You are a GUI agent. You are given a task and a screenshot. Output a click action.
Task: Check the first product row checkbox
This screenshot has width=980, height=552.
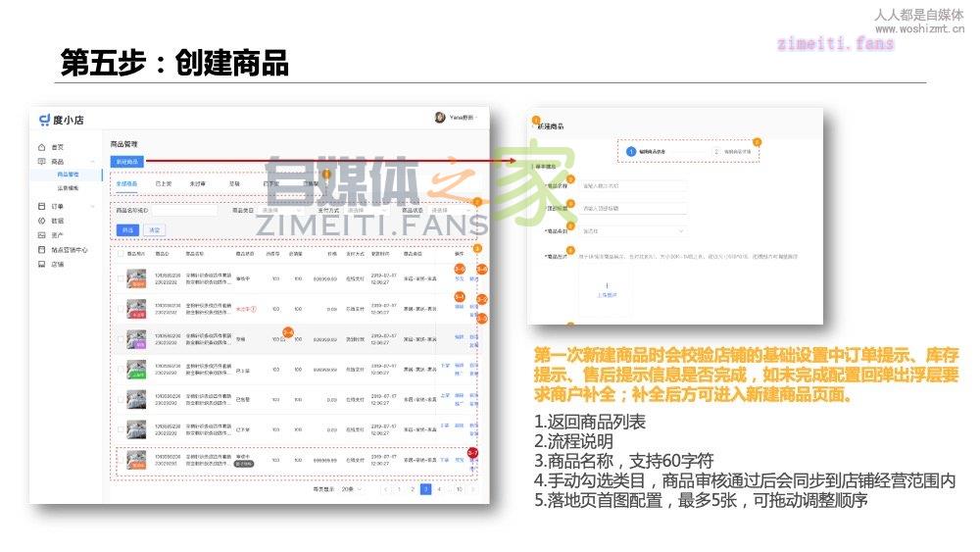point(121,278)
